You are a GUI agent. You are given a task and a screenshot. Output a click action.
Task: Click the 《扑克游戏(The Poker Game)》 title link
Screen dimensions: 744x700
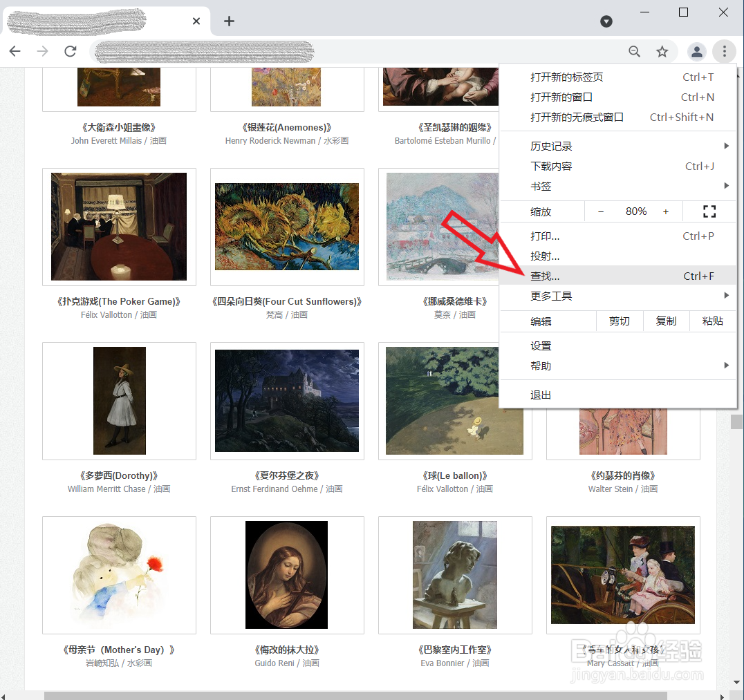point(119,301)
